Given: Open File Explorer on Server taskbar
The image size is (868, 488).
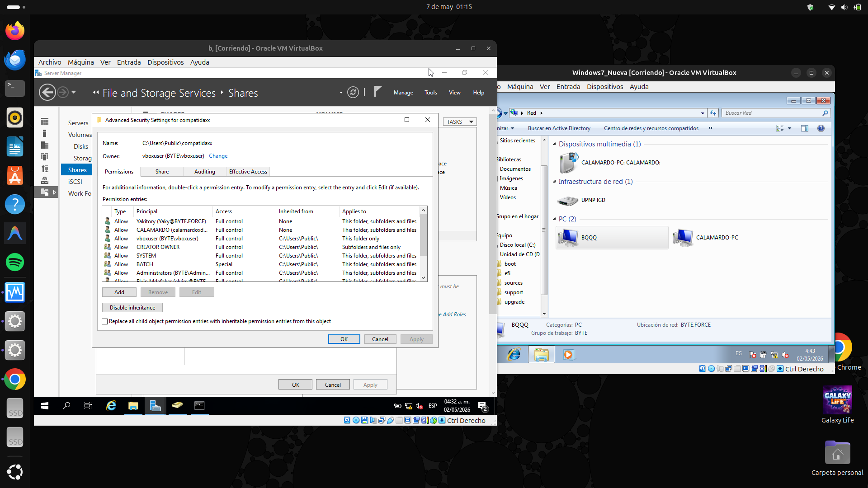Looking at the screenshot, I should (133, 406).
